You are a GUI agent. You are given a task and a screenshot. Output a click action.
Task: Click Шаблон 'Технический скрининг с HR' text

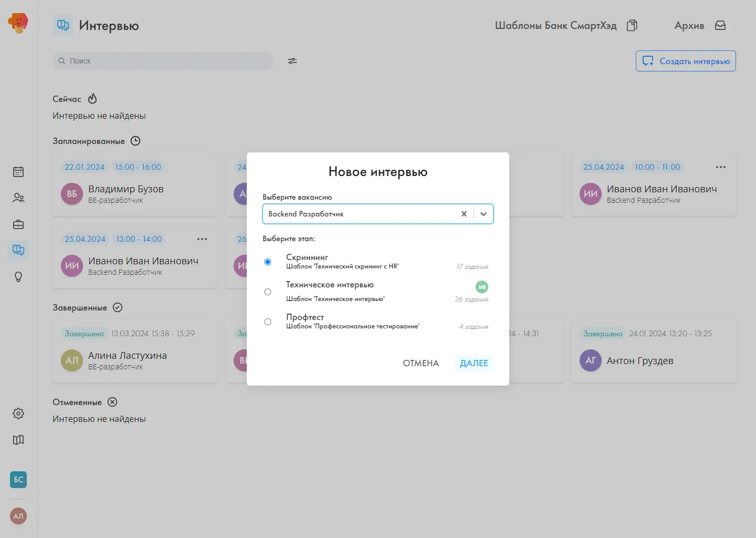pos(342,266)
